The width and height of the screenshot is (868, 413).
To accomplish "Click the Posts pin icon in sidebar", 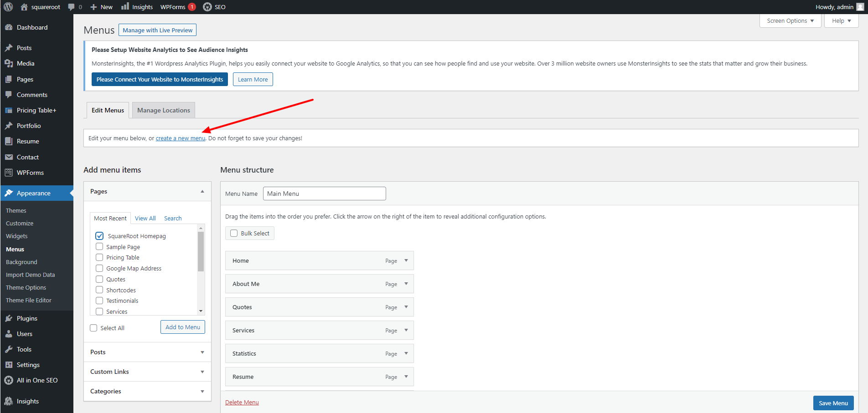I will coord(9,48).
